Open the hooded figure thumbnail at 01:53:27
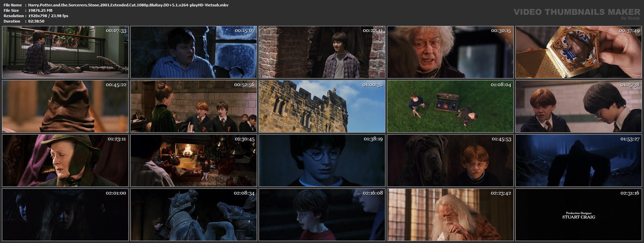644x243 pixels. coord(578,161)
